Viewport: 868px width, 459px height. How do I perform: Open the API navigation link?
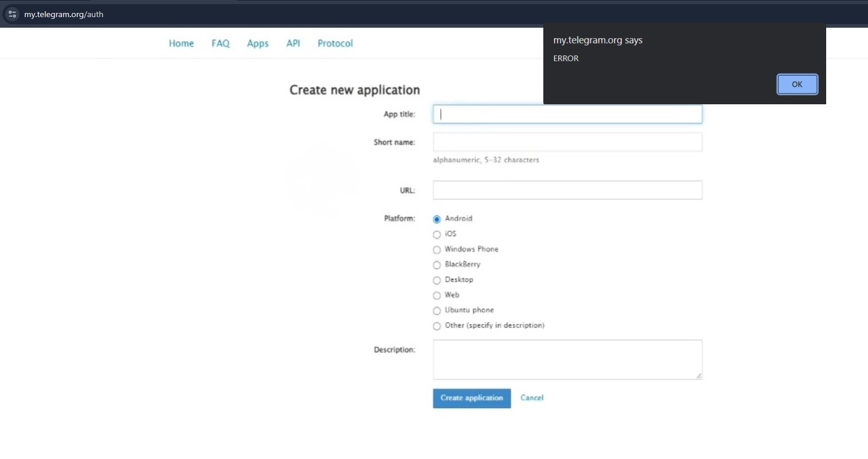click(x=293, y=44)
